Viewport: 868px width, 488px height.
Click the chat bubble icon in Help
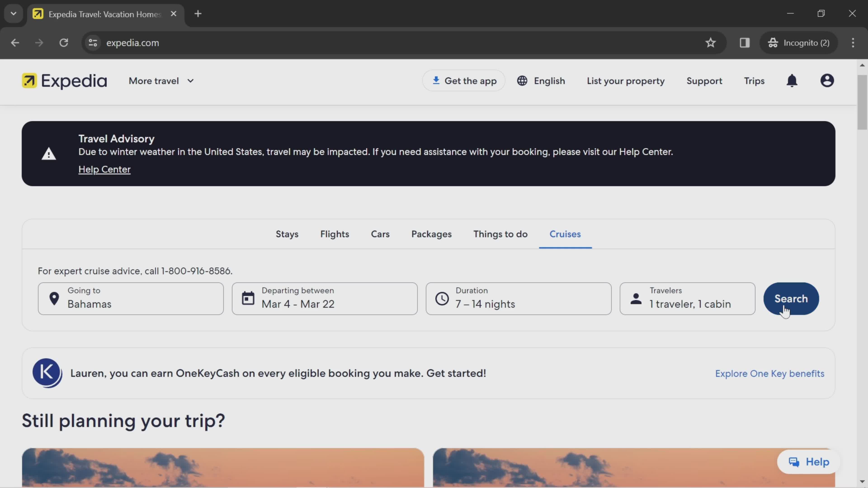click(794, 462)
